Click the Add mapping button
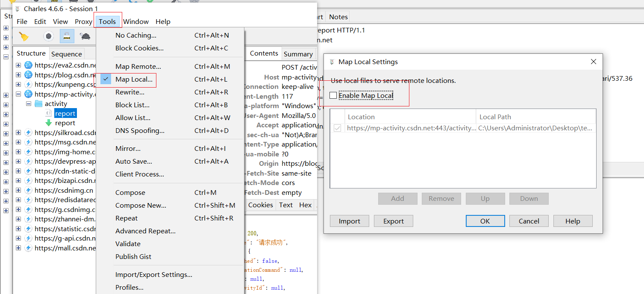The image size is (644, 294). [397, 198]
